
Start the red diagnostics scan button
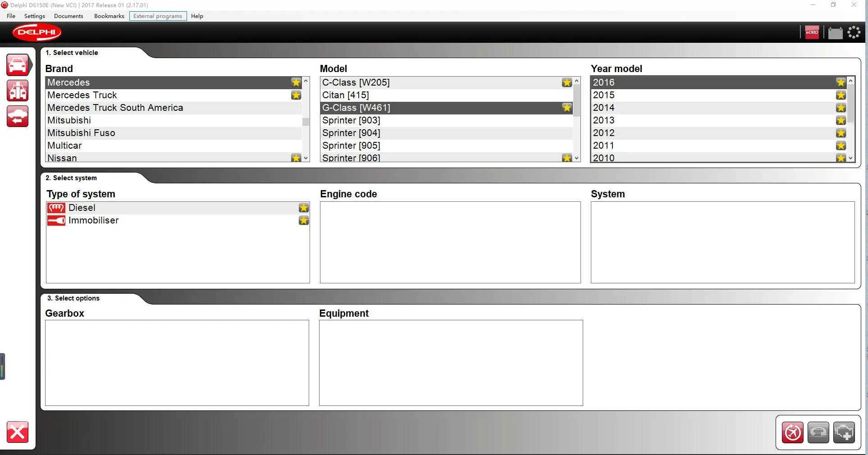(x=793, y=433)
